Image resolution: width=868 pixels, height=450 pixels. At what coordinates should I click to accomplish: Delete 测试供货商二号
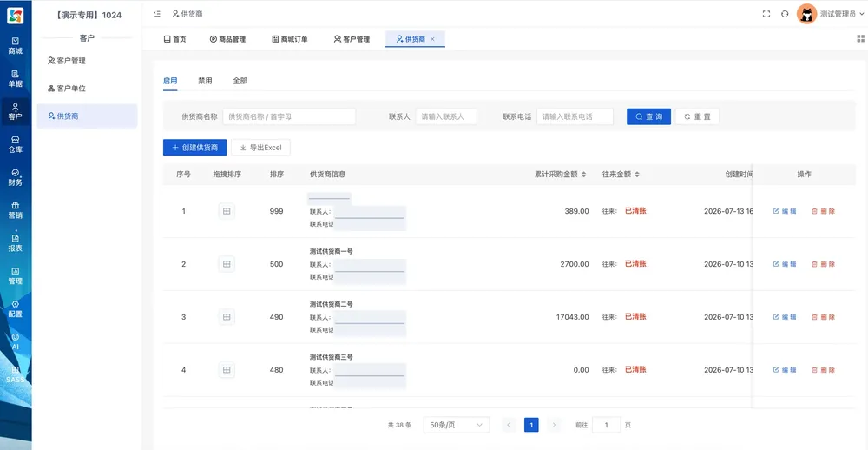click(x=823, y=317)
